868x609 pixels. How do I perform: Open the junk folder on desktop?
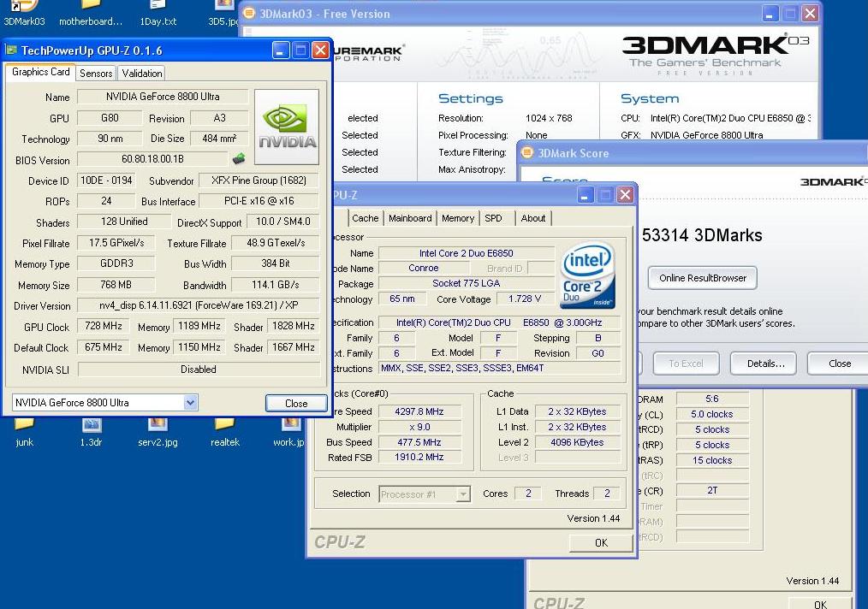coord(24,433)
